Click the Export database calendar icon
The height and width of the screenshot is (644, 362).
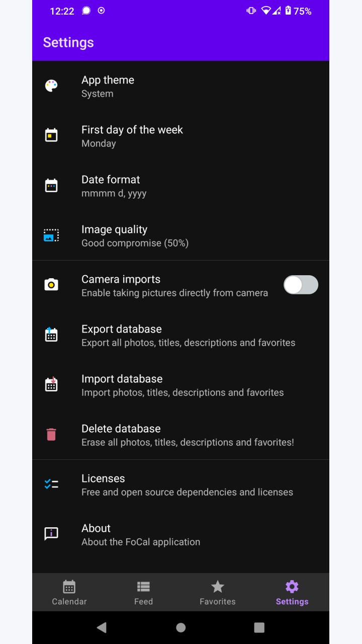(x=51, y=335)
